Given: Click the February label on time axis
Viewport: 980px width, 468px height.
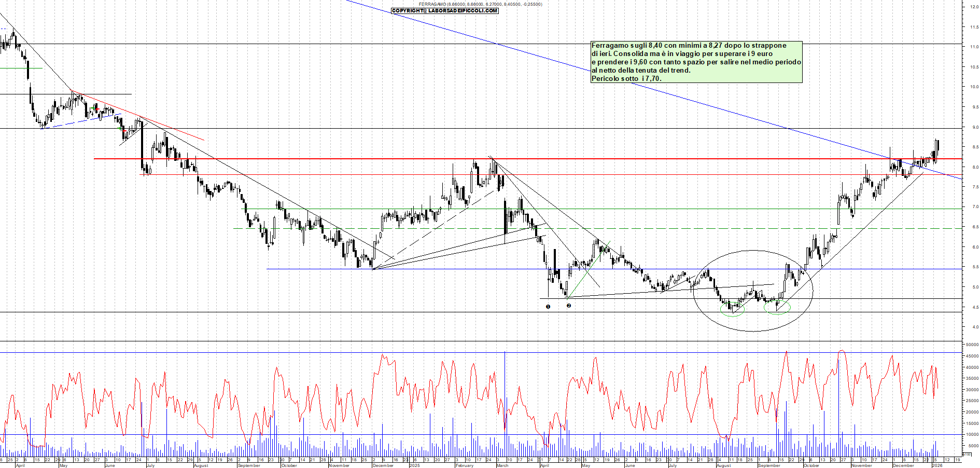Looking at the screenshot, I should point(464,465).
